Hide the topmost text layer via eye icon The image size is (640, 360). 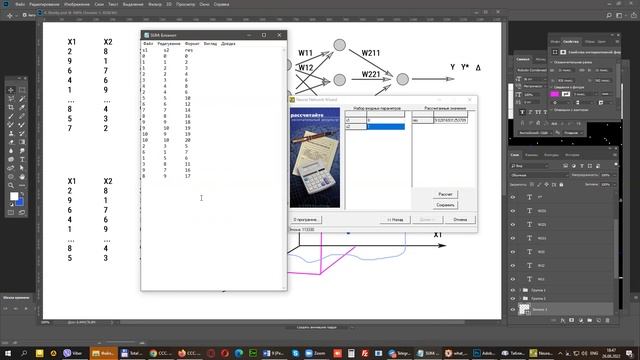click(513, 197)
